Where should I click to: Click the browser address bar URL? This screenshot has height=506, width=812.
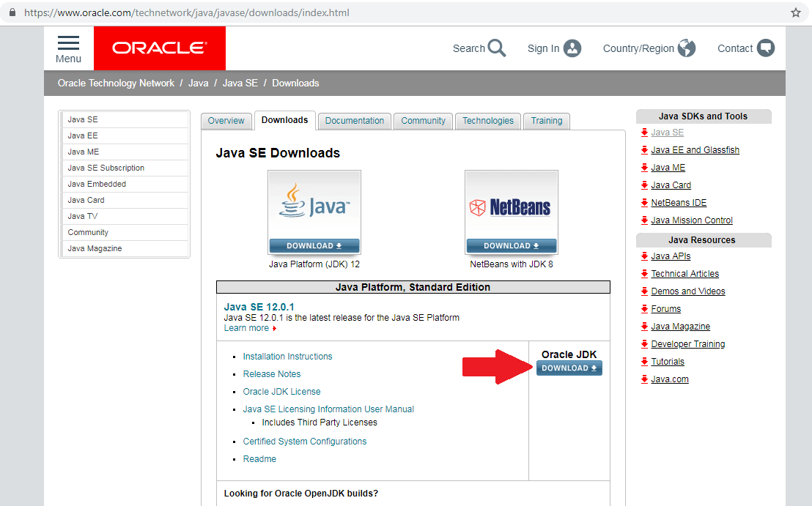click(x=186, y=12)
